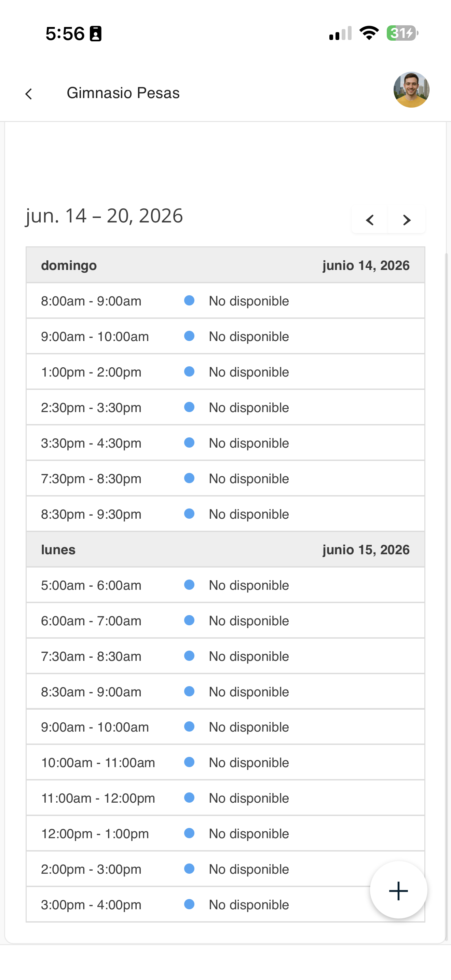Tap the Wi-Fi status icon
451x980 pixels.
point(369,33)
